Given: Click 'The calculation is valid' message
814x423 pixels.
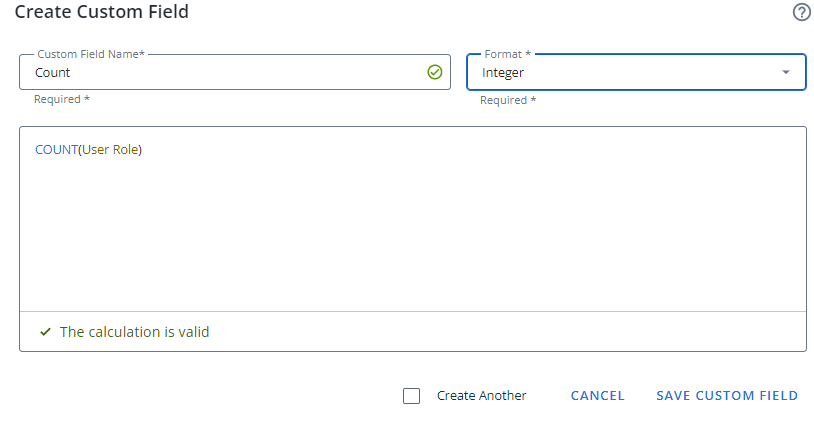Looking at the screenshot, I should click(x=135, y=331).
